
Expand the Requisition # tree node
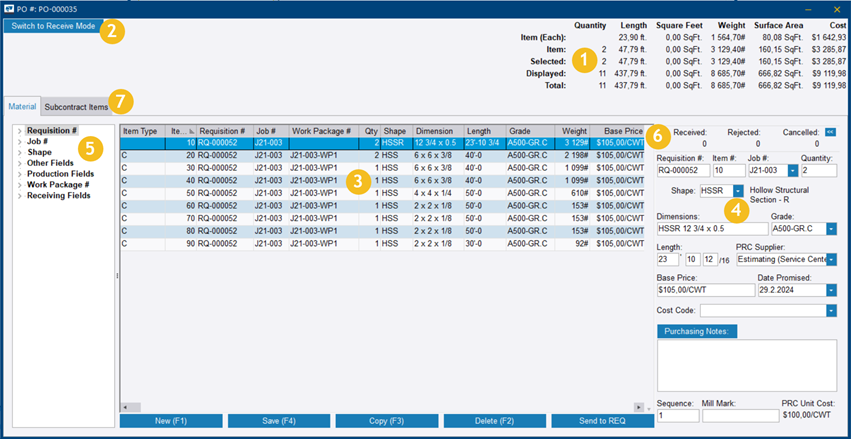pos(20,131)
